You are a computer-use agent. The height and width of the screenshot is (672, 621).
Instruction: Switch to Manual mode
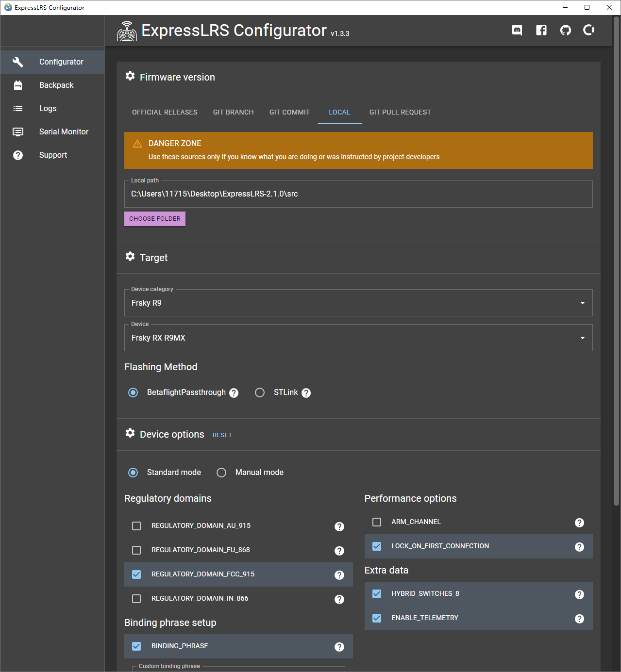pyautogui.click(x=221, y=473)
